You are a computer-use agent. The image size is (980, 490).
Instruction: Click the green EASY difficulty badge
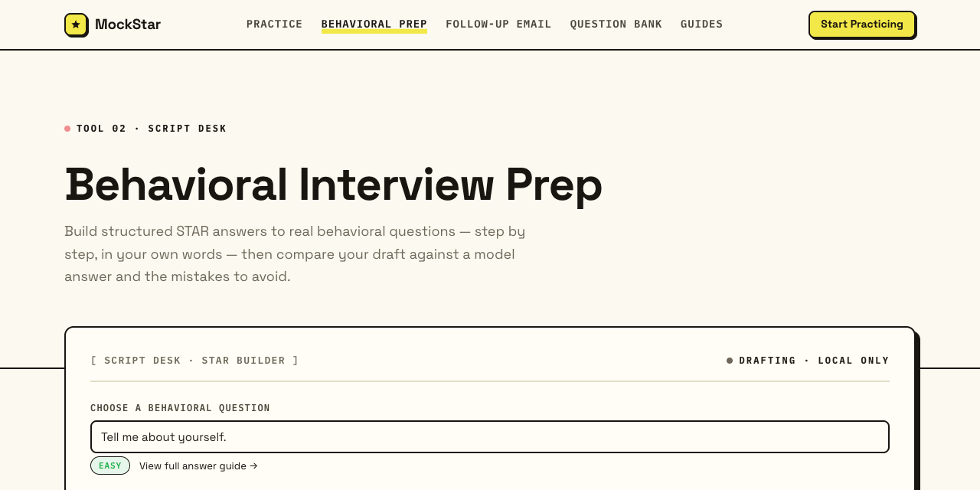110,465
